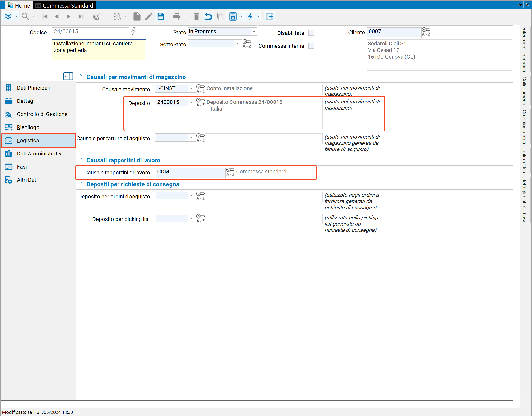Click the Causale rapportini di lavoro field

[x=190, y=172]
